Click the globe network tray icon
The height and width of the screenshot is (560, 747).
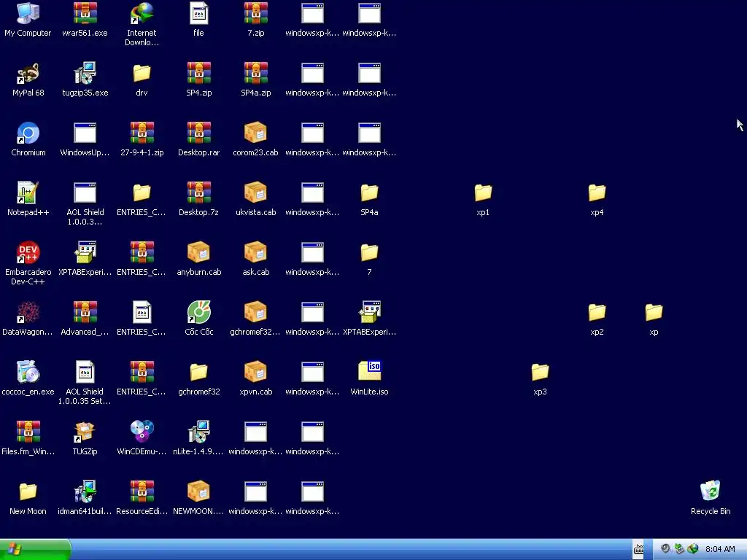coord(693,549)
